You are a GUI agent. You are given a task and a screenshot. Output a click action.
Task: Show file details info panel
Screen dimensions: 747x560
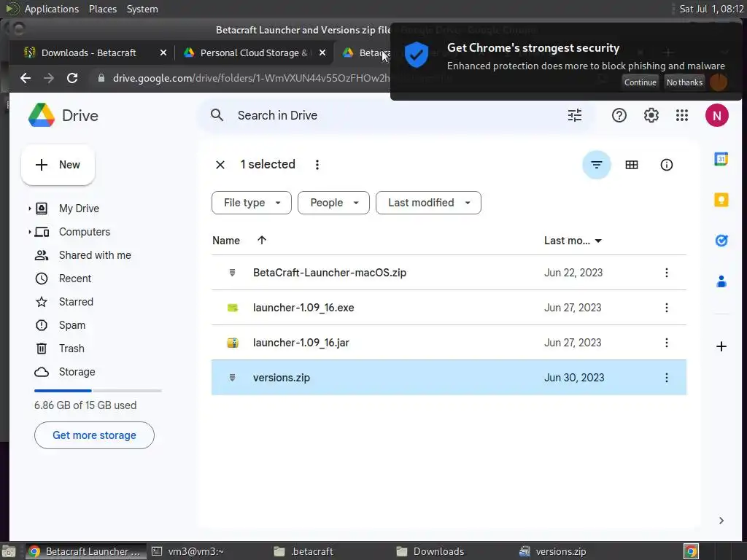tap(666, 165)
